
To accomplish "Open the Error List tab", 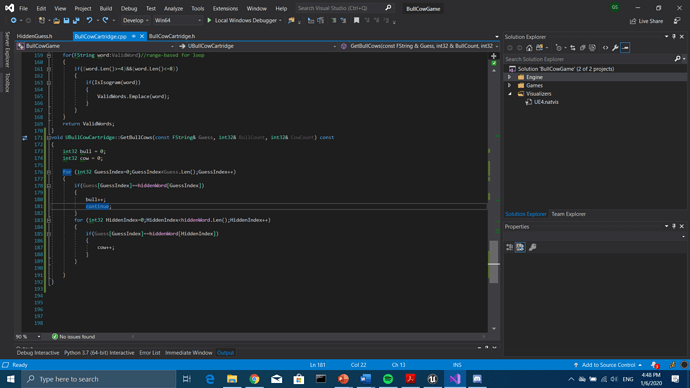I will (150, 353).
